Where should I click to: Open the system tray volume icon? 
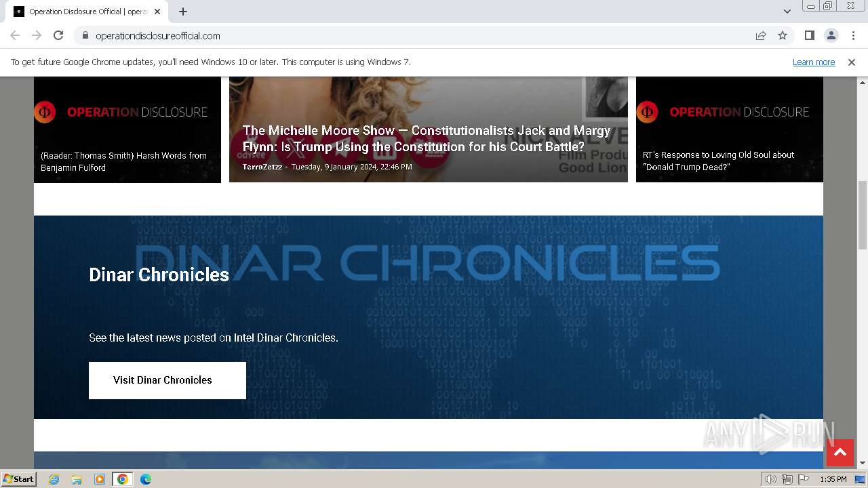(x=771, y=479)
